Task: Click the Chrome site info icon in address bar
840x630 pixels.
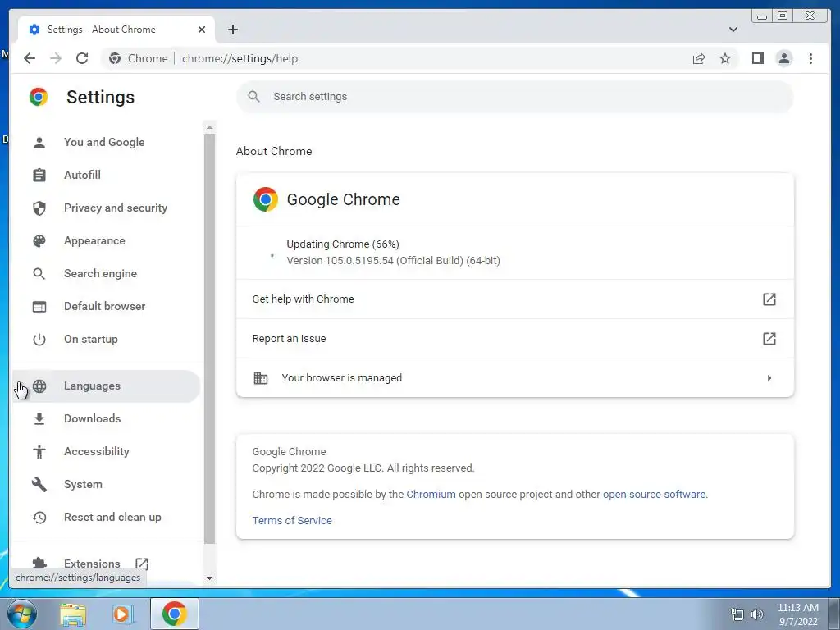Action: [115, 58]
